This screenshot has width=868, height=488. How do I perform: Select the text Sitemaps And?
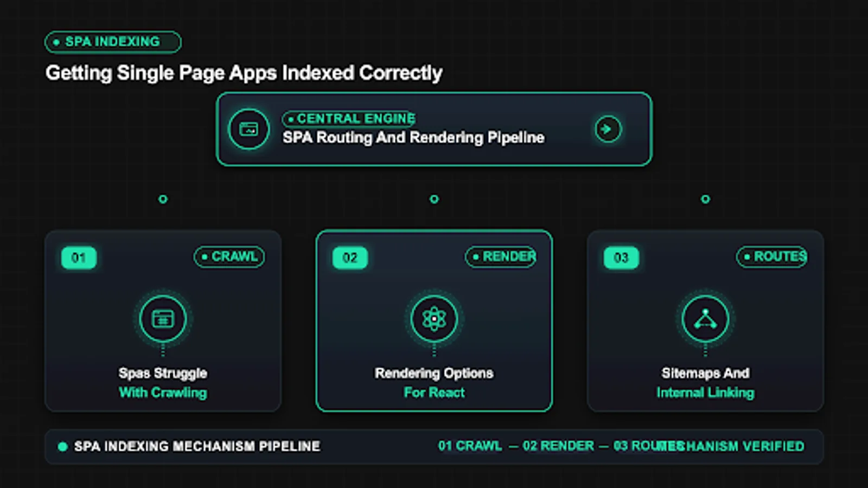[x=705, y=373]
